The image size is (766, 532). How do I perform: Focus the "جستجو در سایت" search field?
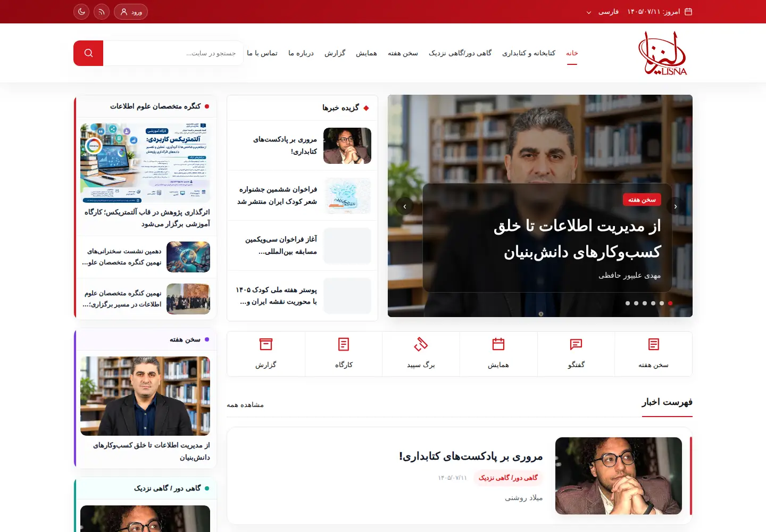pyautogui.click(x=173, y=53)
